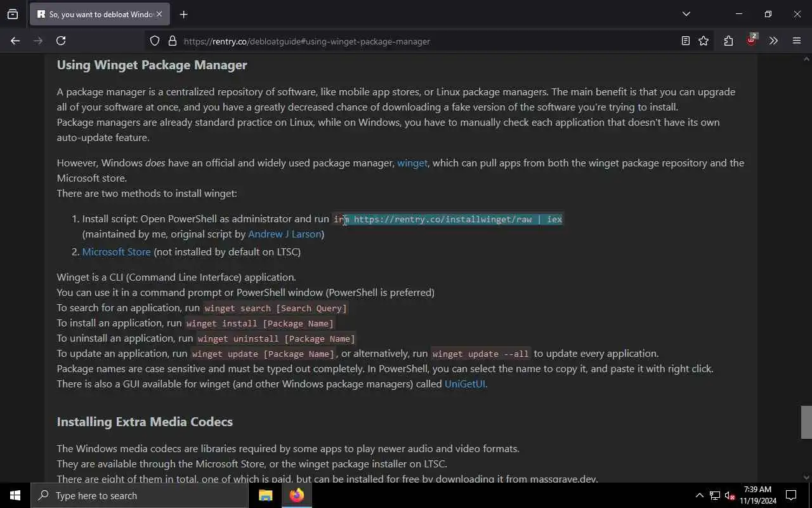The height and width of the screenshot is (508, 812).
Task: Show hidden system tray icons
Action: [x=699, y=495]
